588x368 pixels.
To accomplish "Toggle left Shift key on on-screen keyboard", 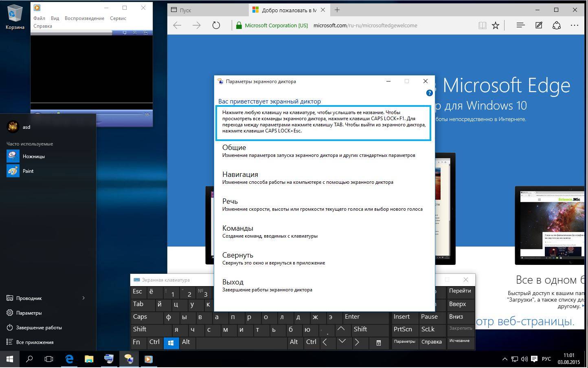I will 140,329.
